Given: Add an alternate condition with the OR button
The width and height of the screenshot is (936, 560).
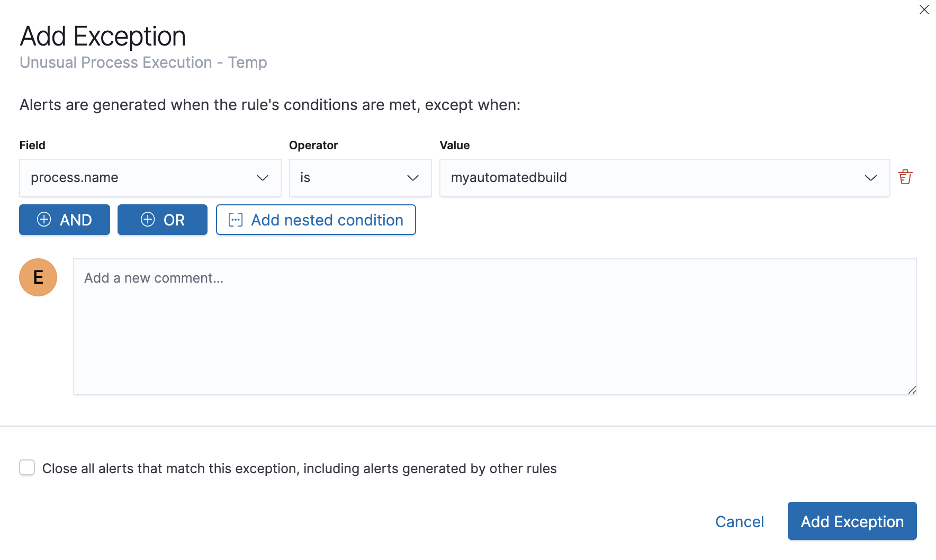Looking at the screenshot, I should [x=162, y=219].
